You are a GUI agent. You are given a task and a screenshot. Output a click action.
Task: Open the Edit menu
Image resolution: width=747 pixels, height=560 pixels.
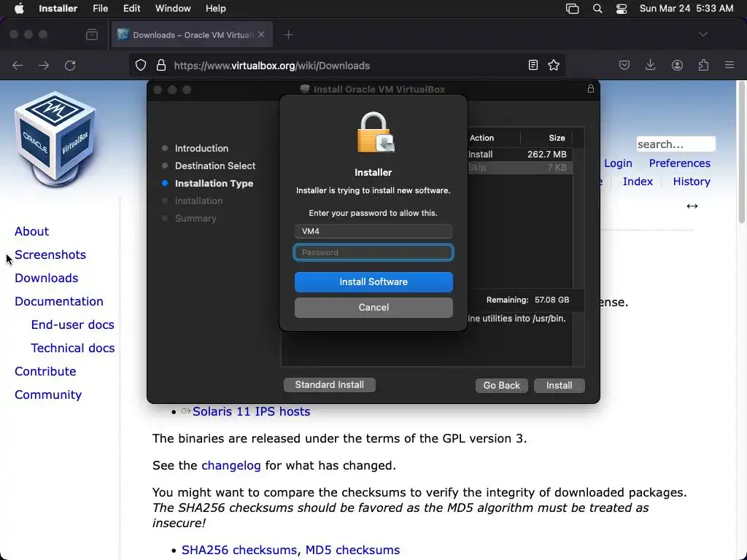coord(131,9)
